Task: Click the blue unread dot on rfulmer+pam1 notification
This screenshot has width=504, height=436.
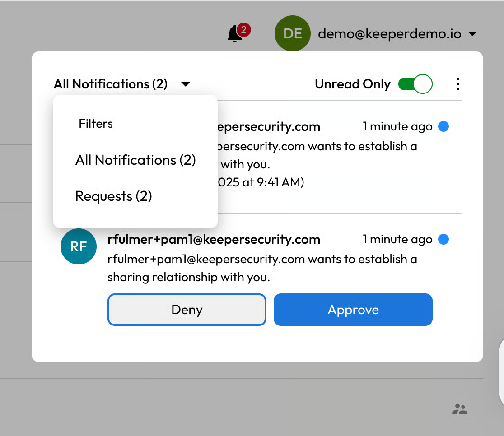Action: (x=443, y=240)
